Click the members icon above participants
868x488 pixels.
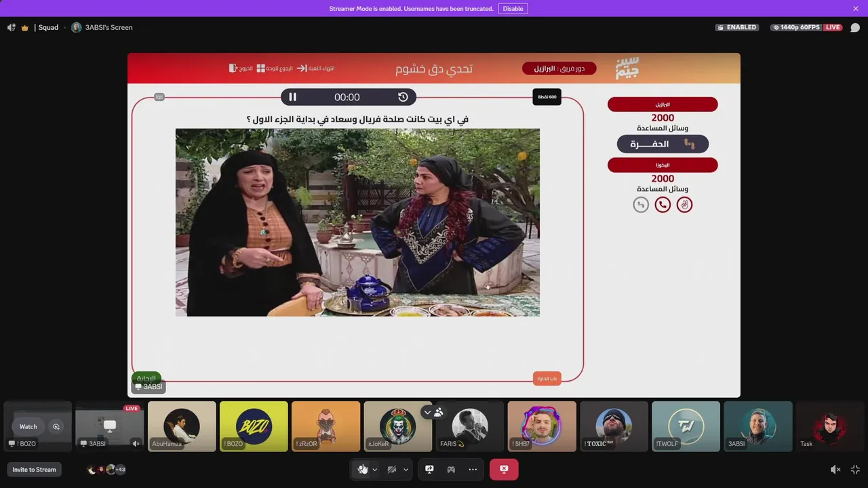439,412
